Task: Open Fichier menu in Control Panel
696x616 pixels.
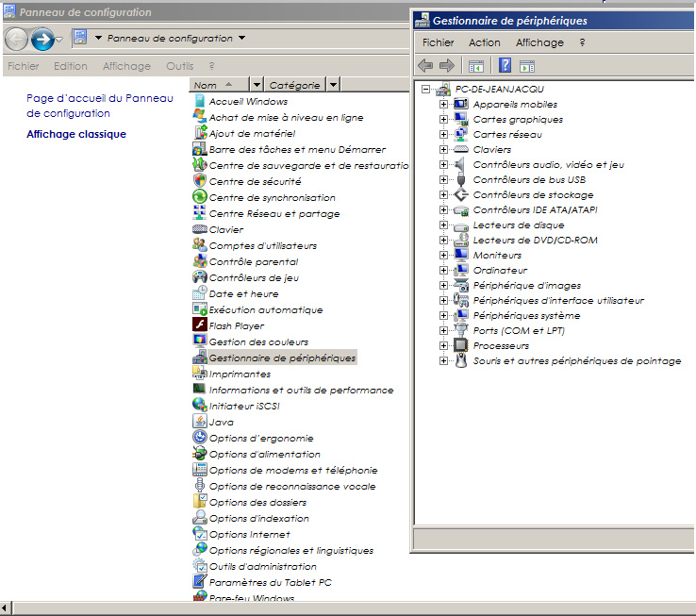Action: click(23, 66)
